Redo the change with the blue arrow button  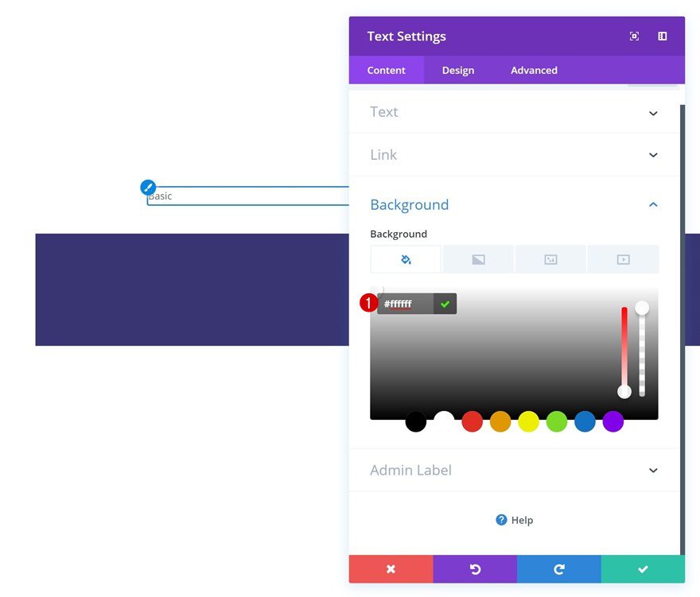click(558, 569)
